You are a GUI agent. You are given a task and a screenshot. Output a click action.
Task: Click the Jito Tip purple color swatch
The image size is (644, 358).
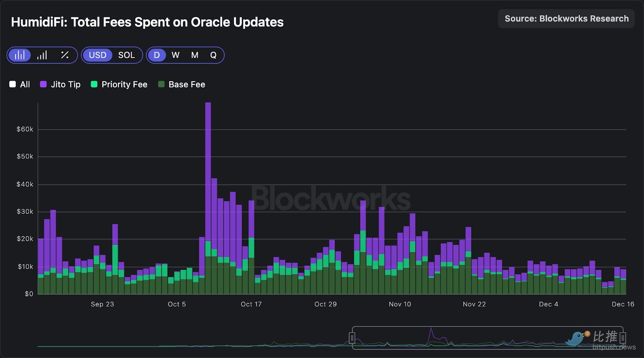click(x=43, y=84)
